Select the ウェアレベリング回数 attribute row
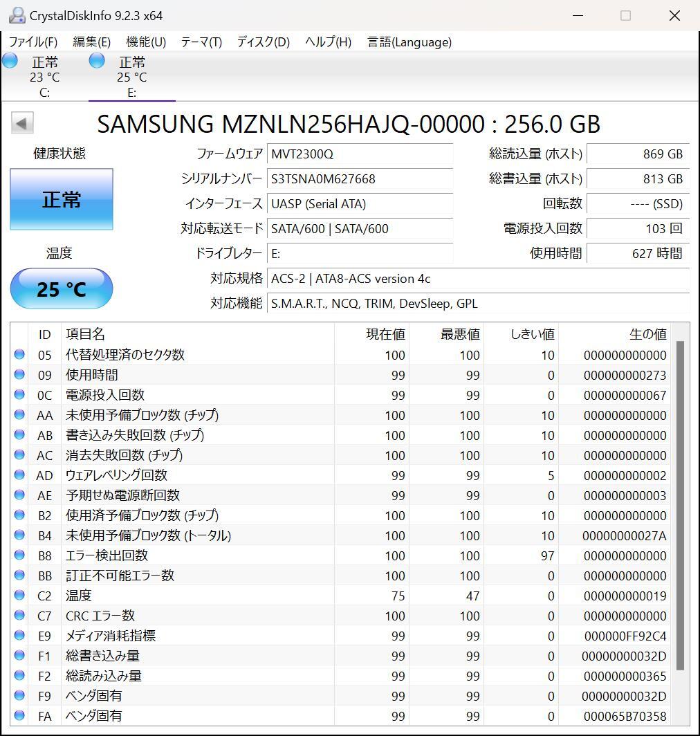The width and height of the screenshot is (700, 736). tap(340, 475)
